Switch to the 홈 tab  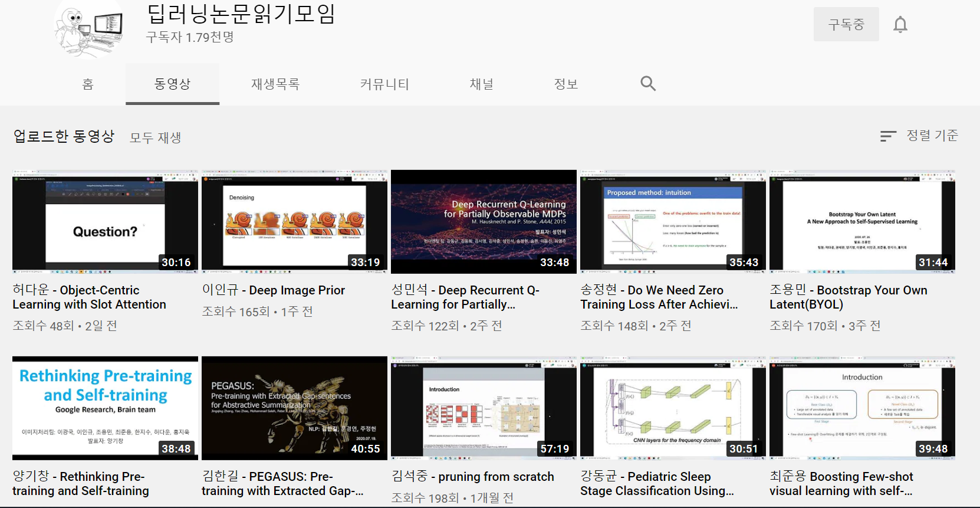click(88, 84)
